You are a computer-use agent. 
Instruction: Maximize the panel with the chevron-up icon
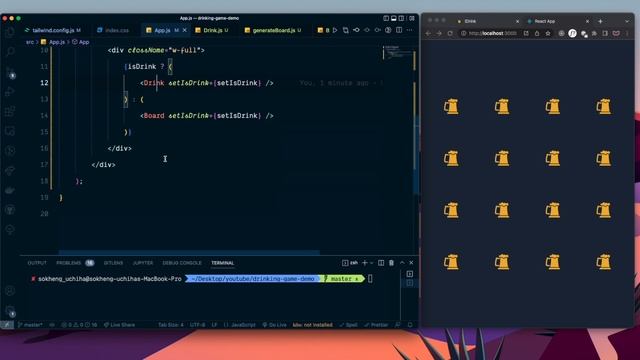[x=402, y=263]
